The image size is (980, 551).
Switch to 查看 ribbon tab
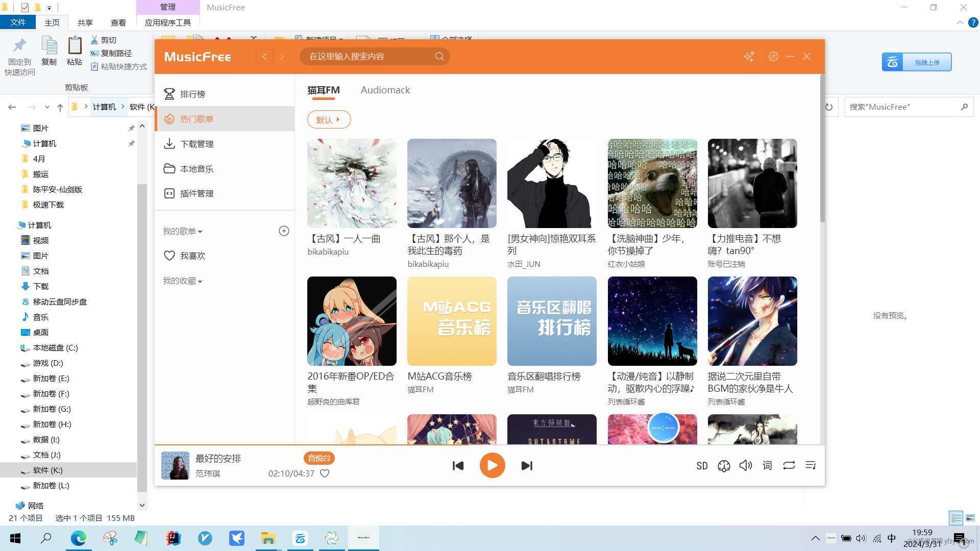(x=118, y=22)
